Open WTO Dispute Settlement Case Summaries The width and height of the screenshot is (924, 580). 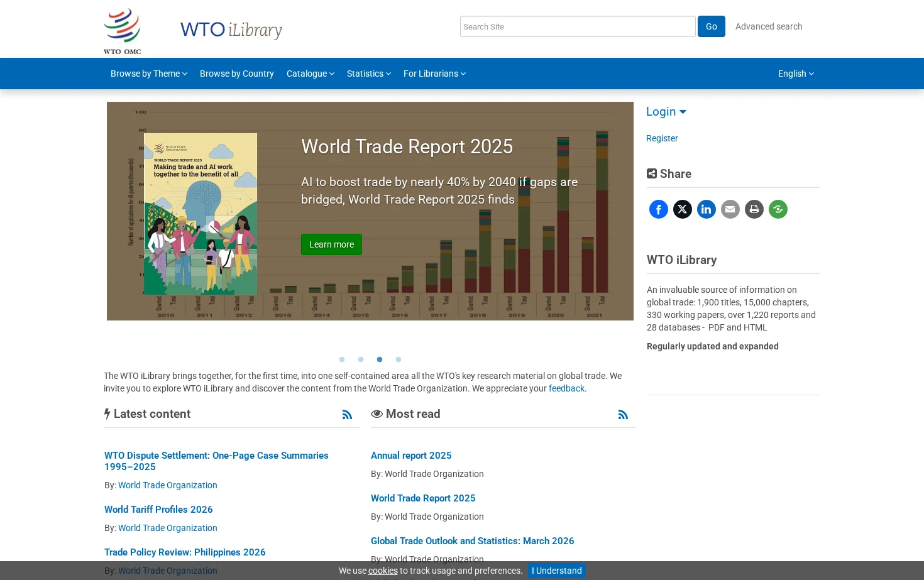coord(216,461)
